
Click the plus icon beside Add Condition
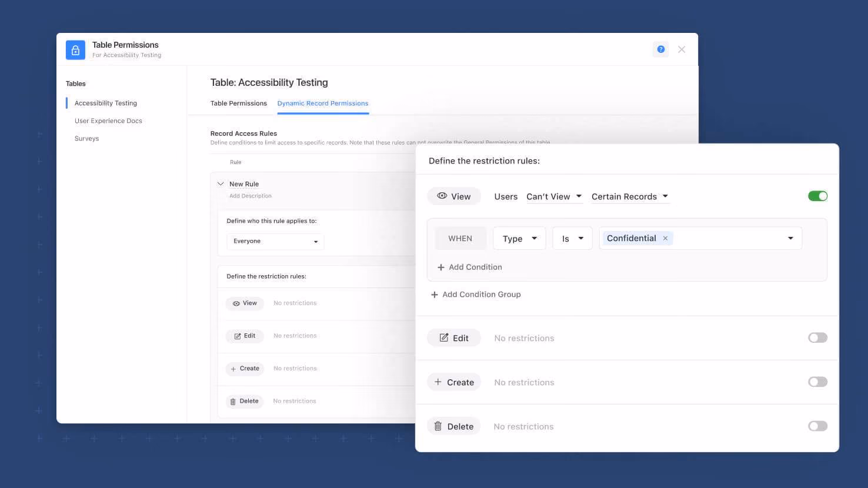coord(440,268)
